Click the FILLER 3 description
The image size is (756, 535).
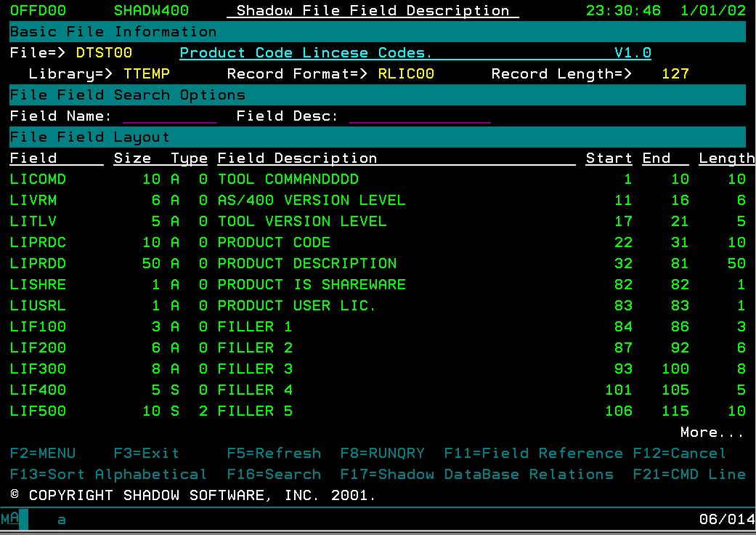[255, 369]
